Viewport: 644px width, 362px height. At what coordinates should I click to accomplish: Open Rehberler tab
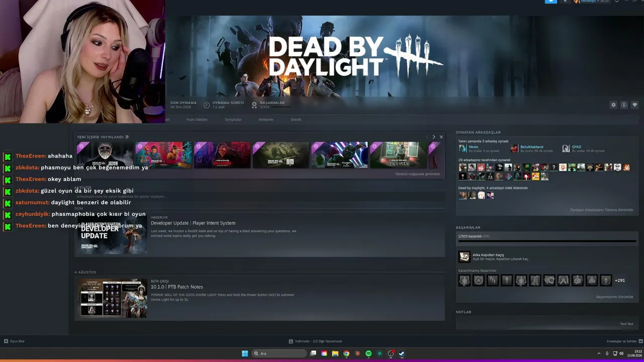pos(266,120)
